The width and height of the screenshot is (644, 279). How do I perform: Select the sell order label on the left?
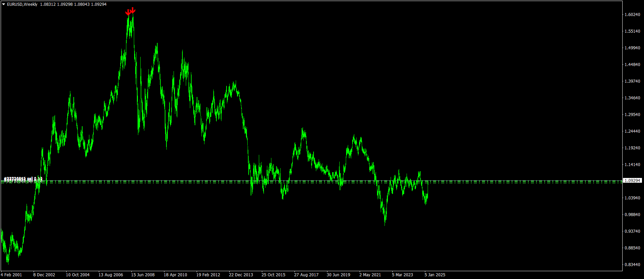(23, 179)
